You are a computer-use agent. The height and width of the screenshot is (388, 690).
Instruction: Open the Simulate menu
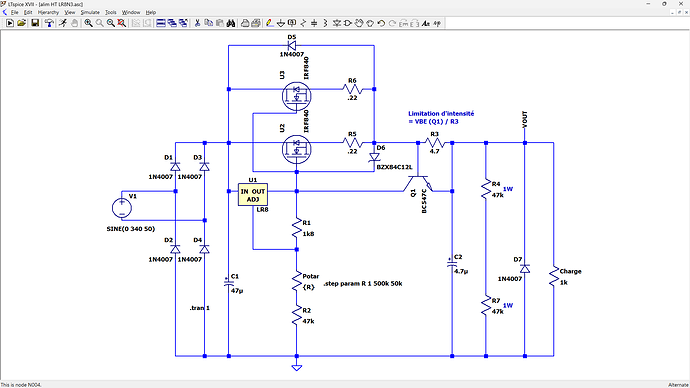[x=90, y=12]
